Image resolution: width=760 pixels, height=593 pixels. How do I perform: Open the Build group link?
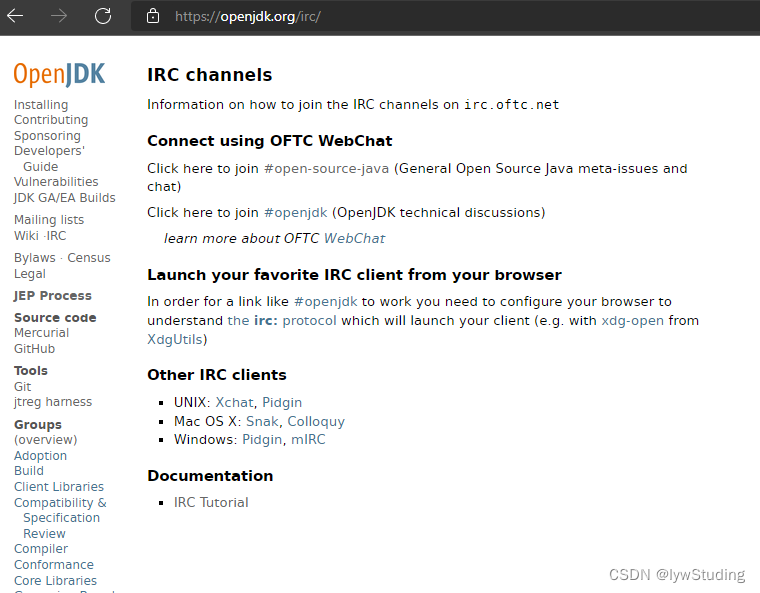coord(29,471)
